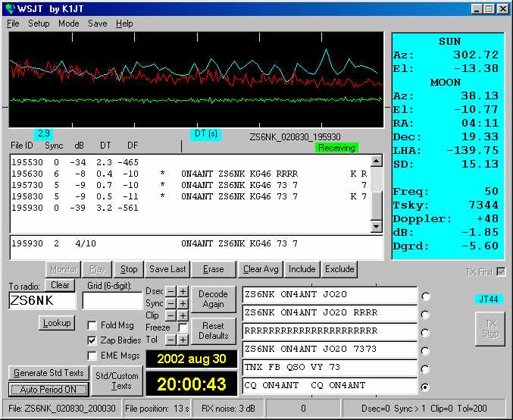
Task: Click the spectrum plot display
Action: (x=196, y=80)
